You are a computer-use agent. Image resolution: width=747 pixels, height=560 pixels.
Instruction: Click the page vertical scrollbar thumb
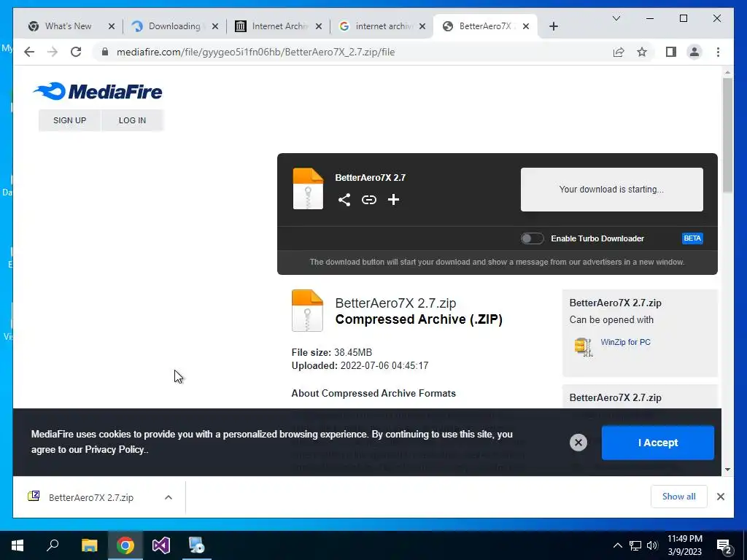(x=727, y=136)
